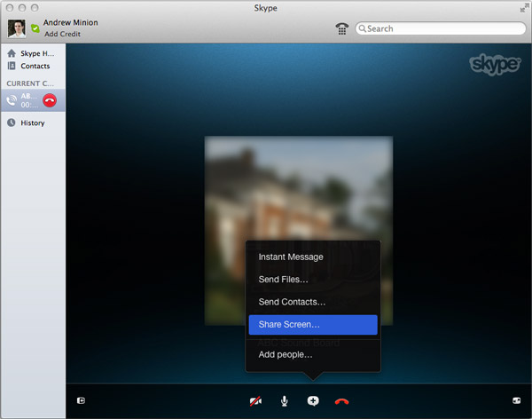Click the History clock icon
The height and width of the screenshot is (419, 532).
(12, 123)
